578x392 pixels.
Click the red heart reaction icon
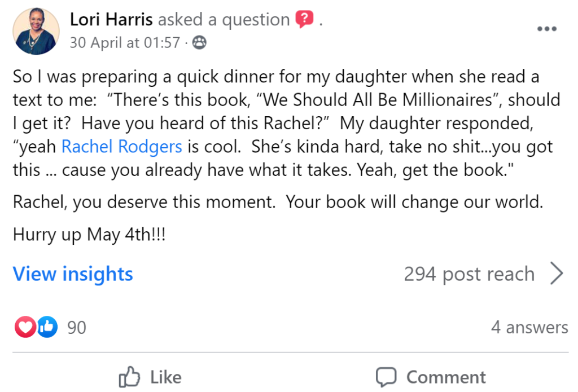[25, 327]
